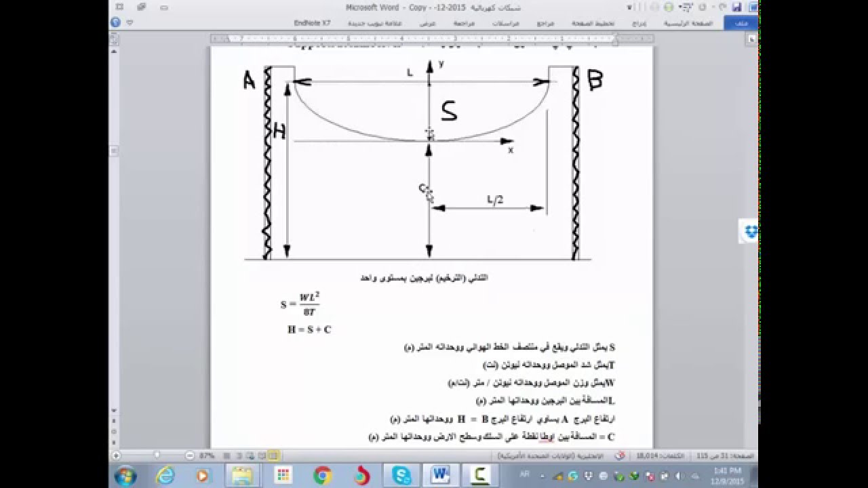The width and height of the screenshot is (868, 488).
Task: Switch to the Insert tab (إدراج)
Action: tap(639, 22)
